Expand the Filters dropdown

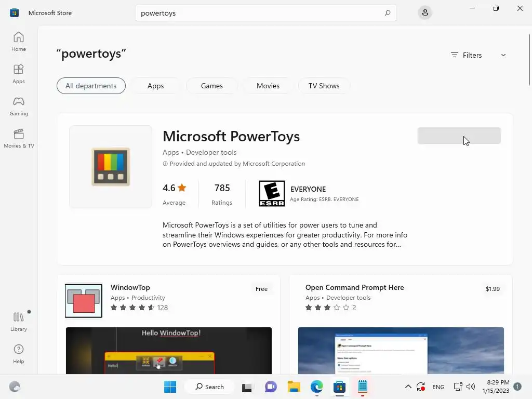pos(478,55)
